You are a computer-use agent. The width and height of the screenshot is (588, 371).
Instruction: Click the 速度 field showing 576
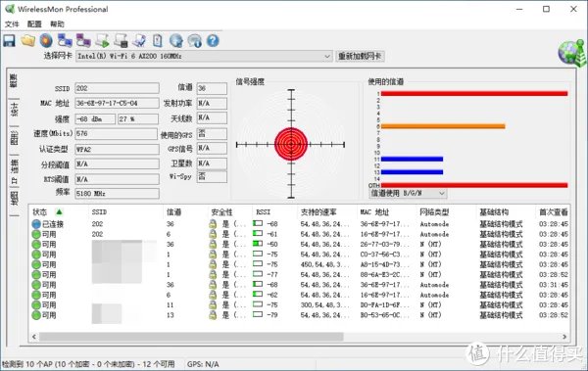point(117,134)
